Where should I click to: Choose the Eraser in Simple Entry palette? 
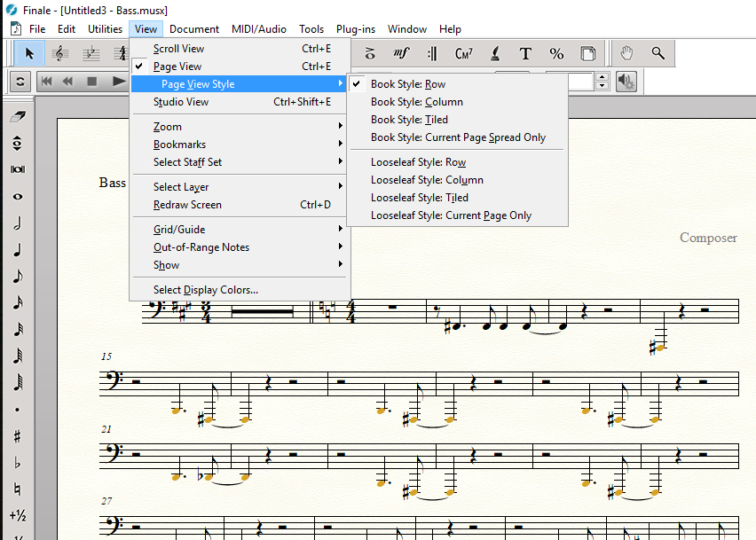[18, 116]
